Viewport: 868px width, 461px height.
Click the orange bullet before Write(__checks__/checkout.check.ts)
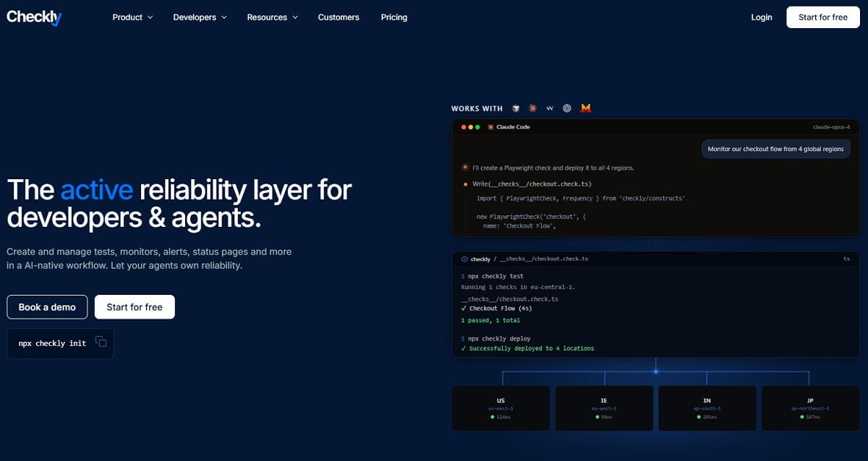(x=465, y=184)
